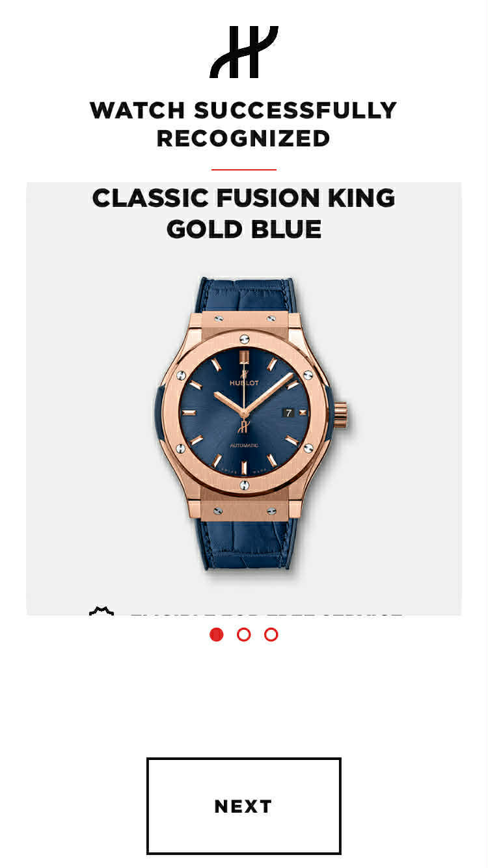Click the partially hidden service badge icon
488x868 pixels.
pyautogui.click(x=102, y=611)
